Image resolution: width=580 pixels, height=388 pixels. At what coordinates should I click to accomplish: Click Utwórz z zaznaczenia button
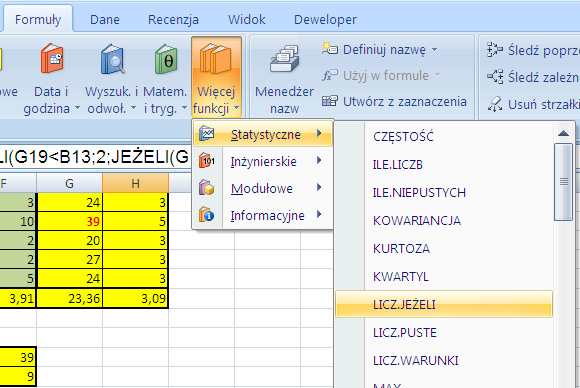pos(394,101)
